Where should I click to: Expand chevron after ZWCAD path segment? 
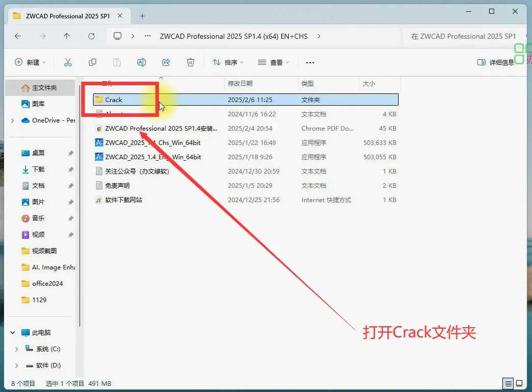318,36
